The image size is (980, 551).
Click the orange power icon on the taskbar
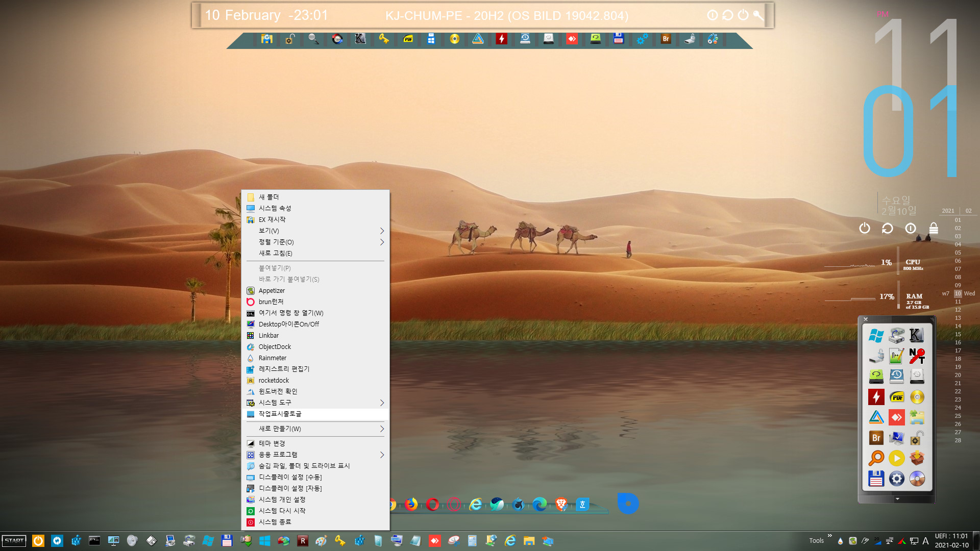38,541
